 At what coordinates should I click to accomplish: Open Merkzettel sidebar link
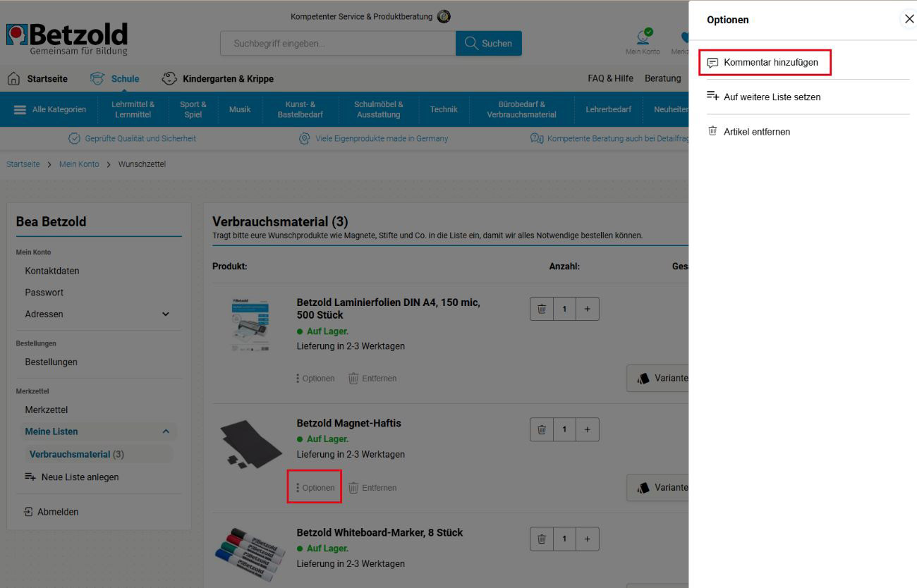(x=47, y=410)
